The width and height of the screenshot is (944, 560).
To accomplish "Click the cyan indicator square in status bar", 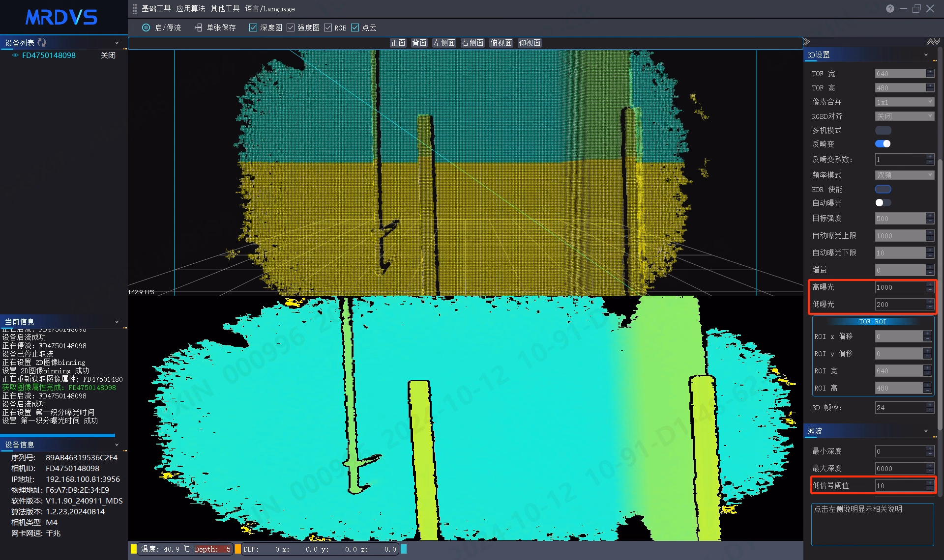I will pyautogui.click(x=404, y=549).
